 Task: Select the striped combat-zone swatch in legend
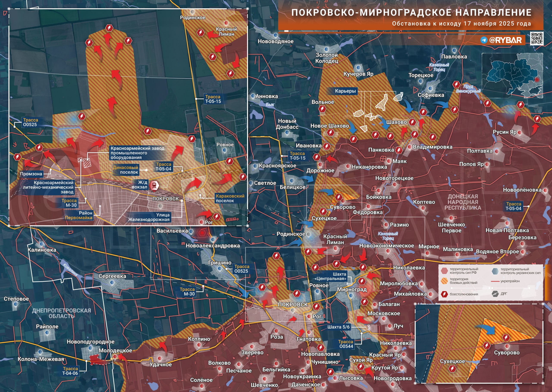pyautogui.click(x=444, y=281)
